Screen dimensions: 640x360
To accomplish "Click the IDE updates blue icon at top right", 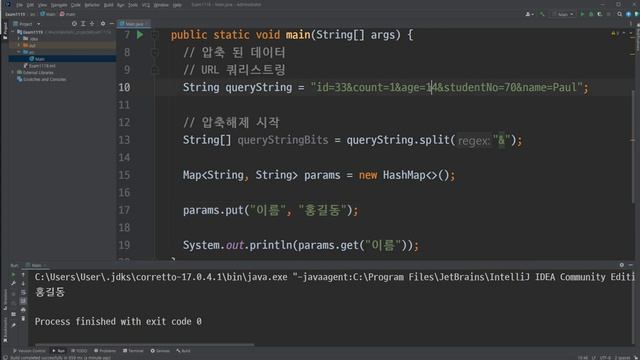I will pos(629,14).
